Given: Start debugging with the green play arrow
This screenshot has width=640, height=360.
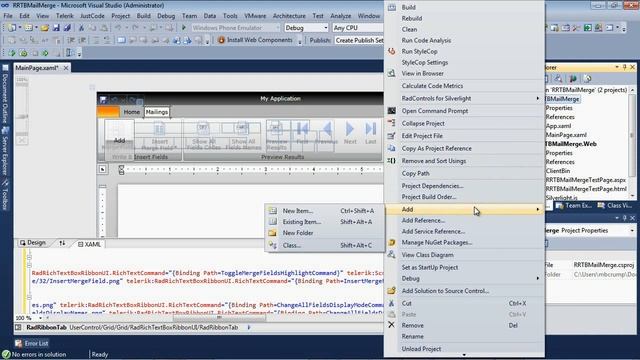Looking at the screenshot, I should (x=184, y=28).
